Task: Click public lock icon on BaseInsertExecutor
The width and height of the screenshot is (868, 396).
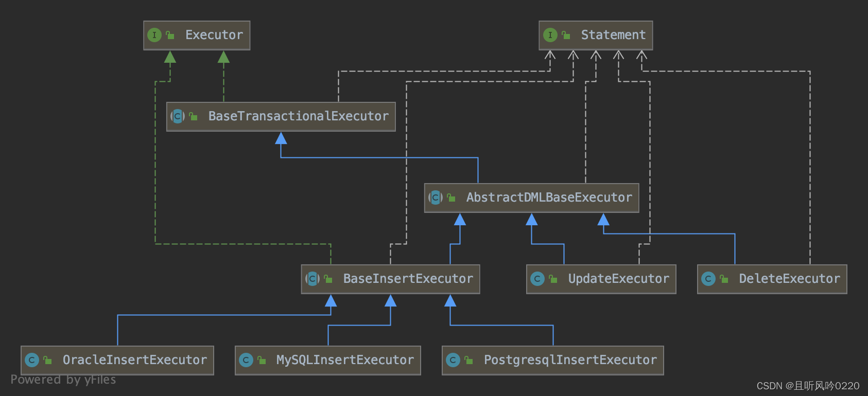Action: [x=328, y=279]
